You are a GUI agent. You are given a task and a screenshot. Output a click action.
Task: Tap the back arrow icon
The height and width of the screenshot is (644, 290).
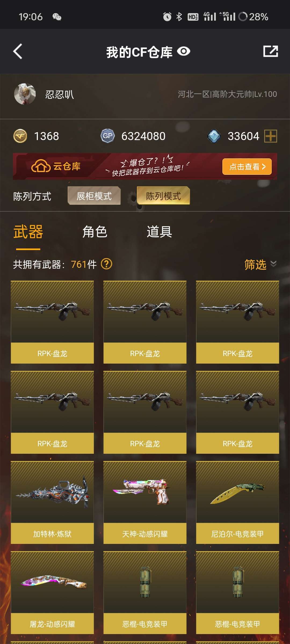(x=18, y=51)
